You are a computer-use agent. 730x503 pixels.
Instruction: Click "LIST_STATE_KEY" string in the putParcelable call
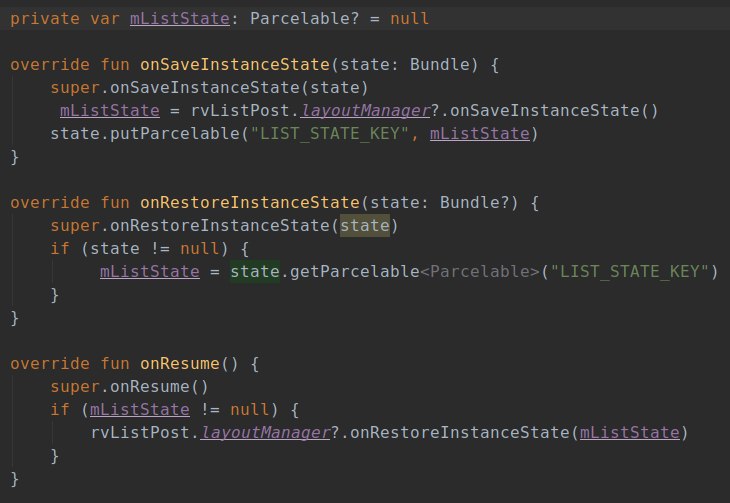(330, 134)
